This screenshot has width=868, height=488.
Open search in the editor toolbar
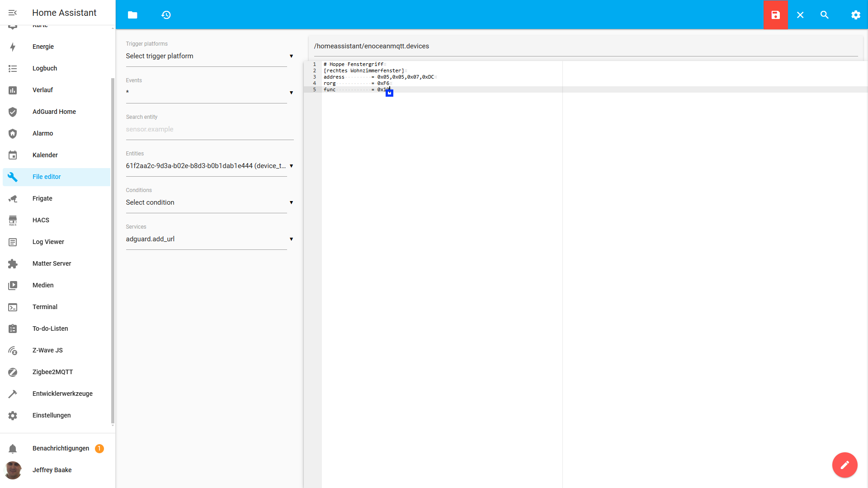pos(825,15)
